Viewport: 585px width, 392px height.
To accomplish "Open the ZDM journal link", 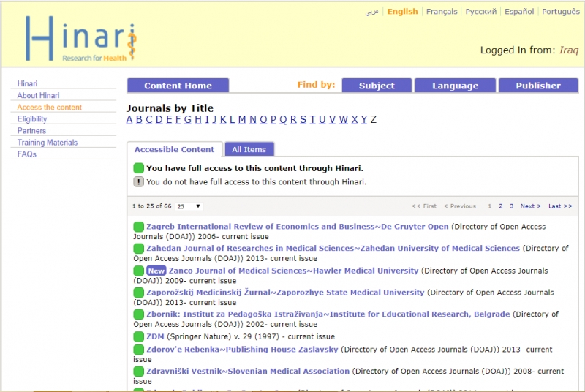I will (155, 337).
